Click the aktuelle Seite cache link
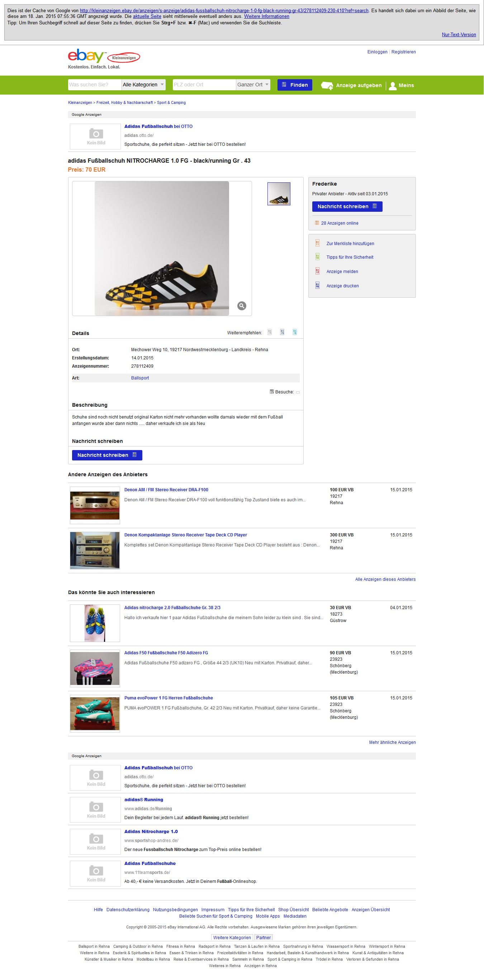The height and width of the screenshot is (980, 484). 147,16
